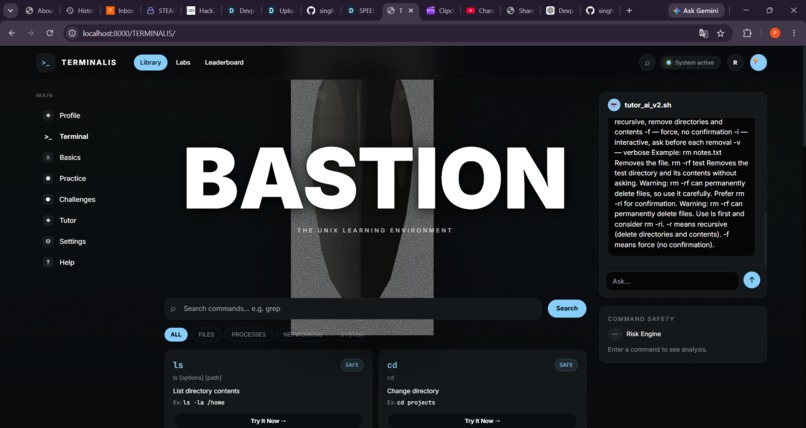Click the TERMINALIS brand name
The image size is (806, 428).
pos(89,63)
